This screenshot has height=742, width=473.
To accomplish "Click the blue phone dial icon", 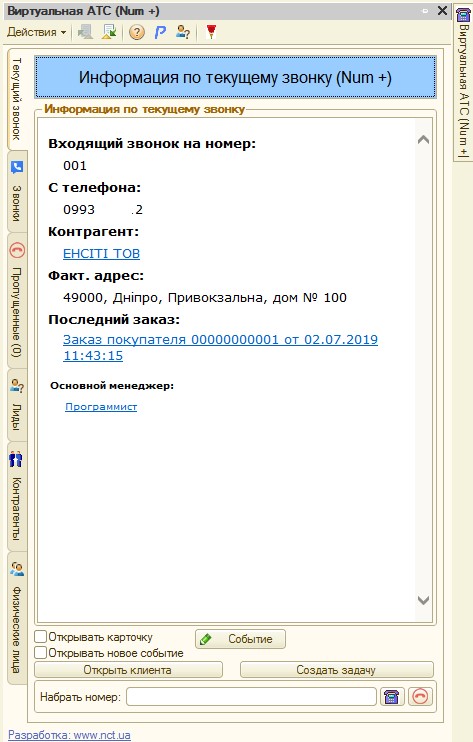I will click(x=392, y=697).
